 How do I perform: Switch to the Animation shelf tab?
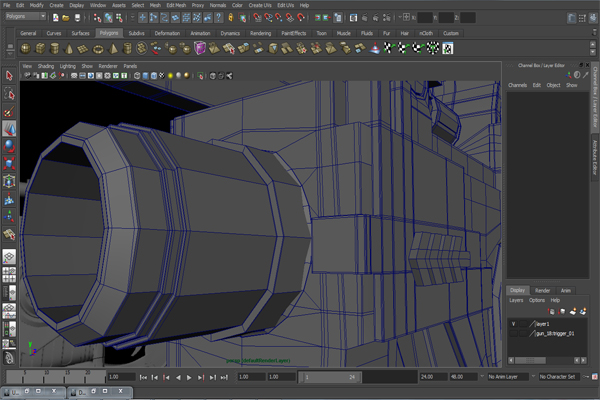(x=200, y=33)
